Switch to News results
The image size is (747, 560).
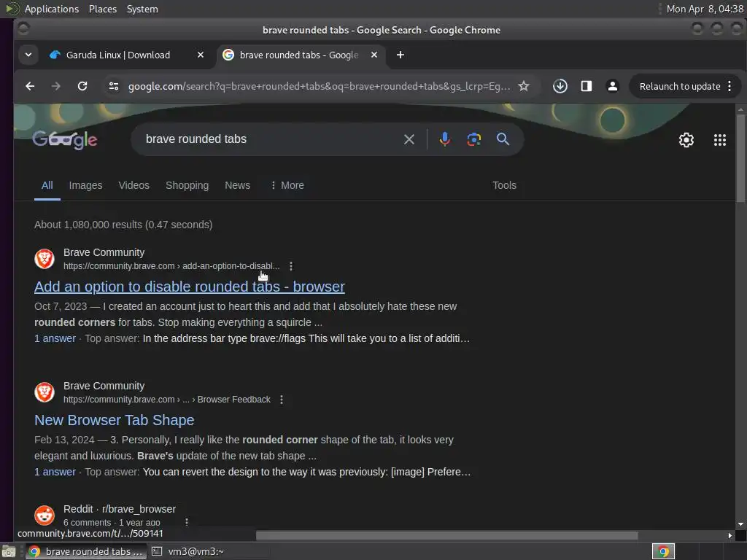[237, 185]
